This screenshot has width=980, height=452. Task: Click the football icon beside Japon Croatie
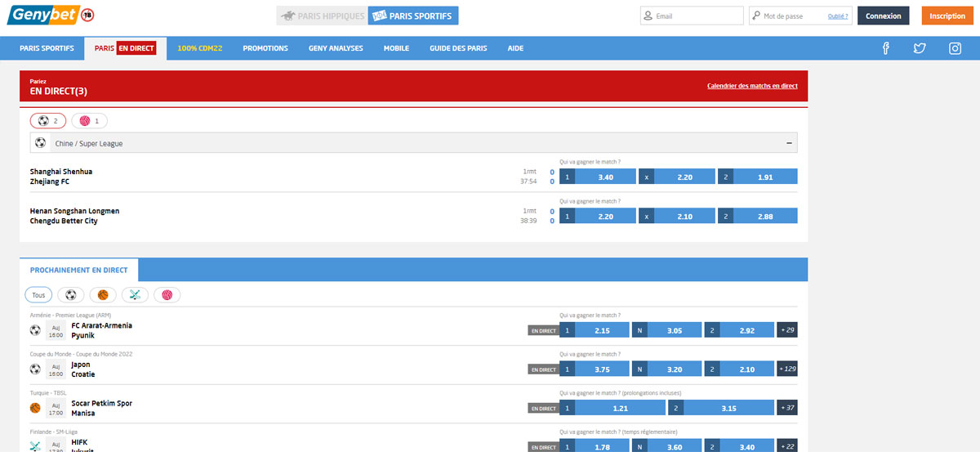coord(35,369)
